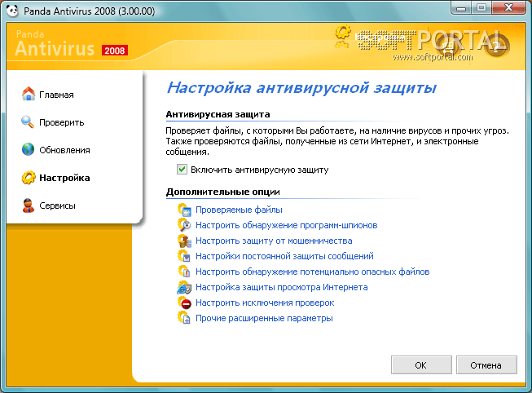This screenshot has width=532, height=393.
Task: Maximize the Panda Antivirus window
Action: 481,8
